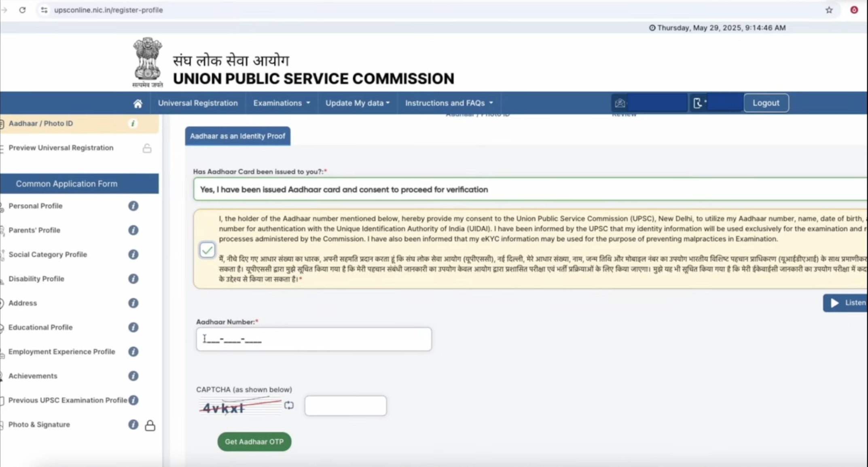Refresh the CAPTCHA image
The width and height of the screenshot is (868, 467).
(x=289, y=405)
